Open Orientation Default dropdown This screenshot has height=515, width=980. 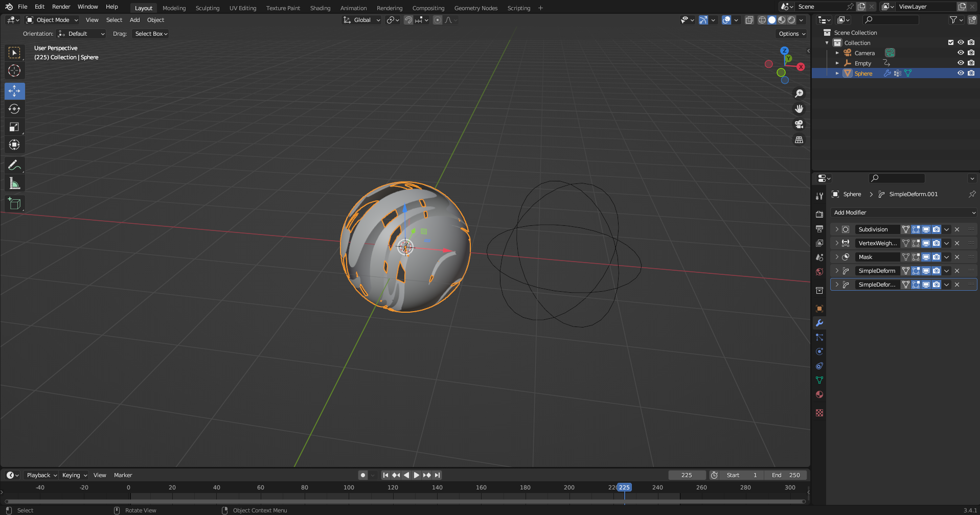(x=81, y=34)
